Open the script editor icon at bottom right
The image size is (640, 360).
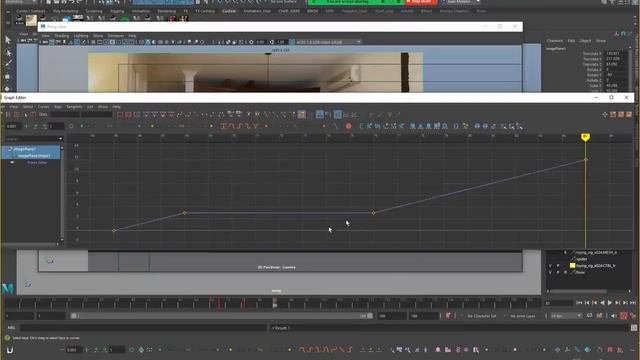(634, 328)
